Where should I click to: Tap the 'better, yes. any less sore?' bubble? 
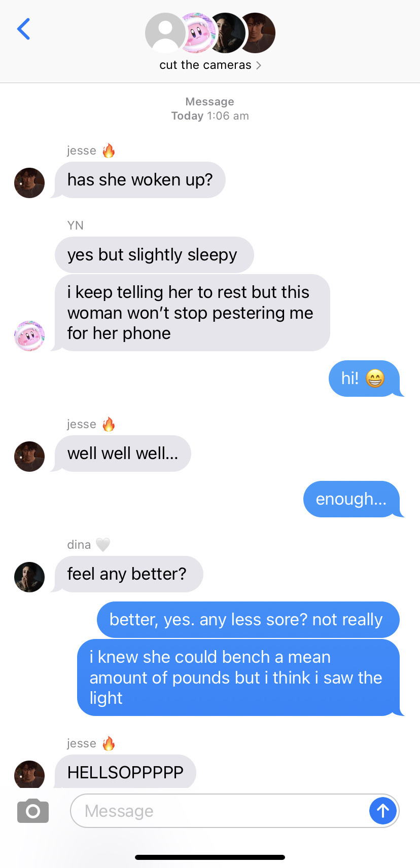tap(248, 620)
